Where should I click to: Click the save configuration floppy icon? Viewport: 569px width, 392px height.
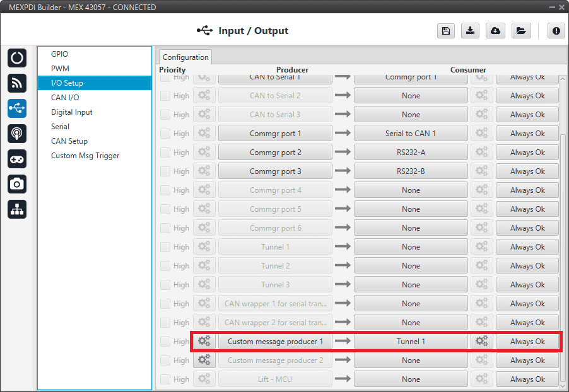coord(445,31)
